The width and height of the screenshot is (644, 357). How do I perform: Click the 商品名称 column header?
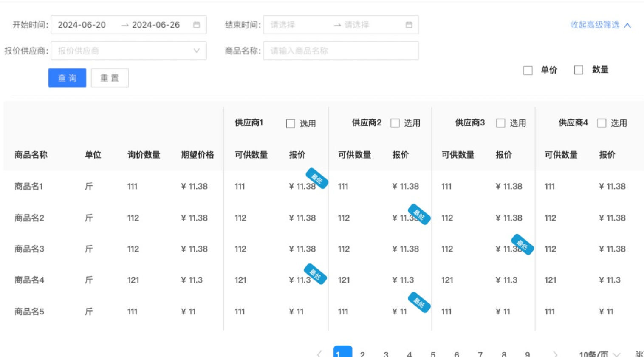point(31,155)
